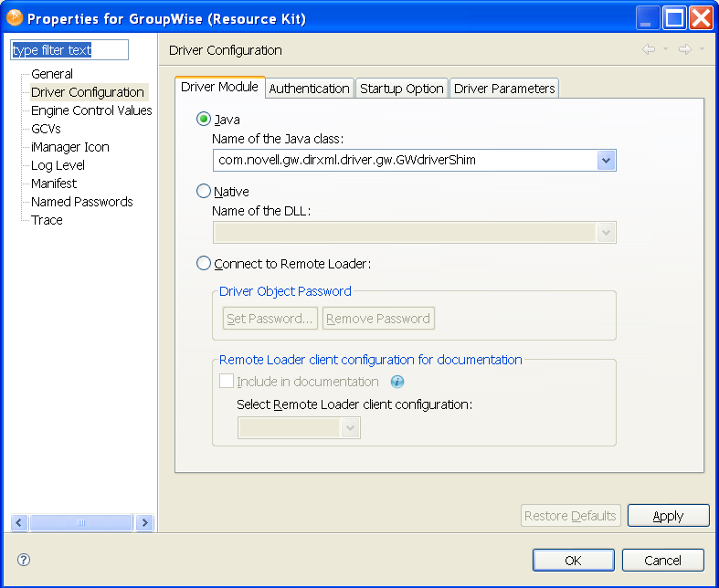Click the forward navigation arrow icon
719x588 pixels.
point(684,49)
